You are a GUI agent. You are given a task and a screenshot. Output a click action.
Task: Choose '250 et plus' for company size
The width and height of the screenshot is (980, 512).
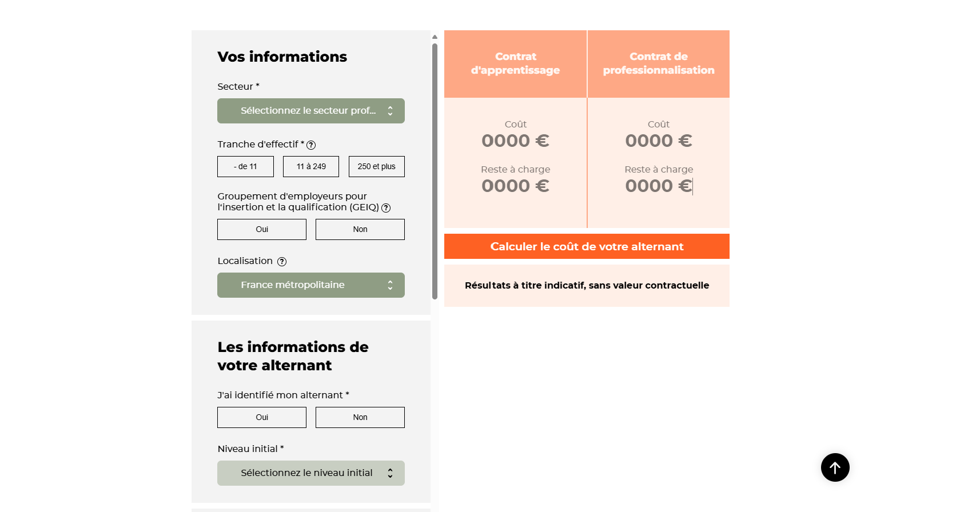pyautogui.click(x=376, y=166)
